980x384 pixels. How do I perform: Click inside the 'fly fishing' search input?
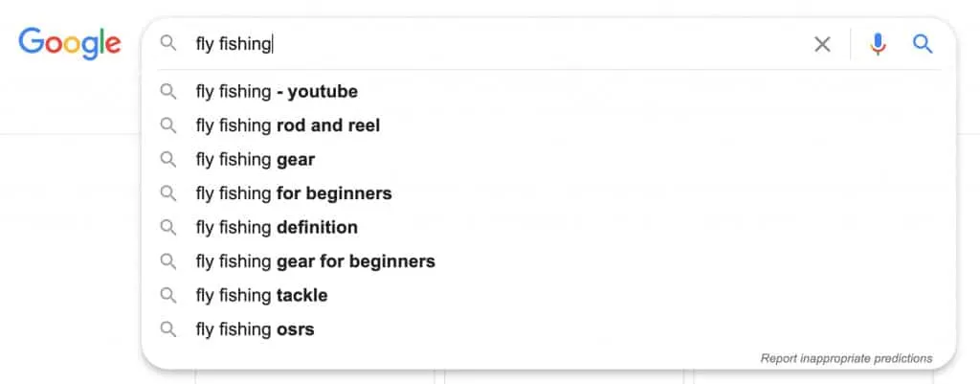[500, 44]
